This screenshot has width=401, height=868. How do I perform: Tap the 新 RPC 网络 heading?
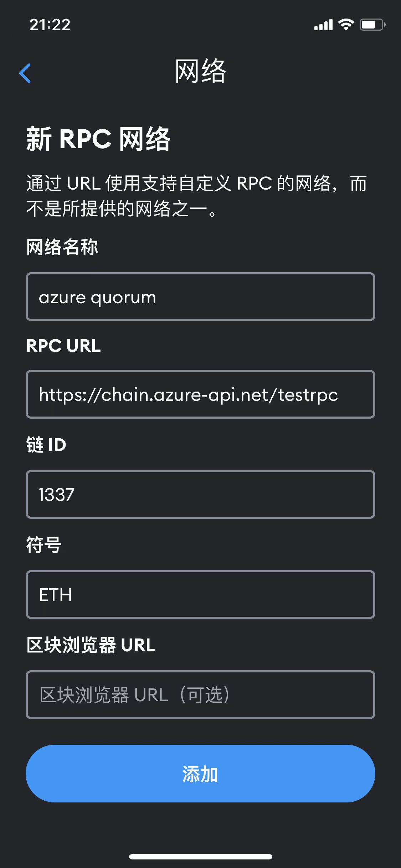98,139
